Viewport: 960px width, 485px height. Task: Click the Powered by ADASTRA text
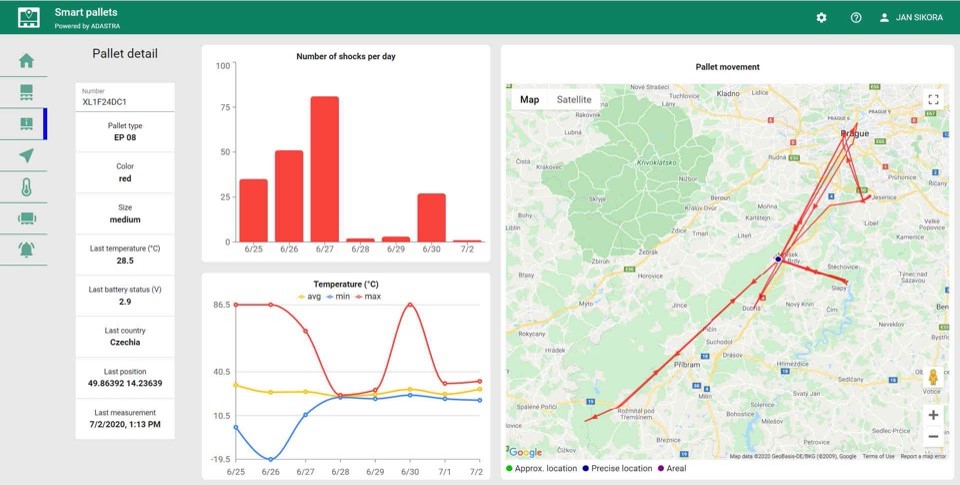pos(87,26)
